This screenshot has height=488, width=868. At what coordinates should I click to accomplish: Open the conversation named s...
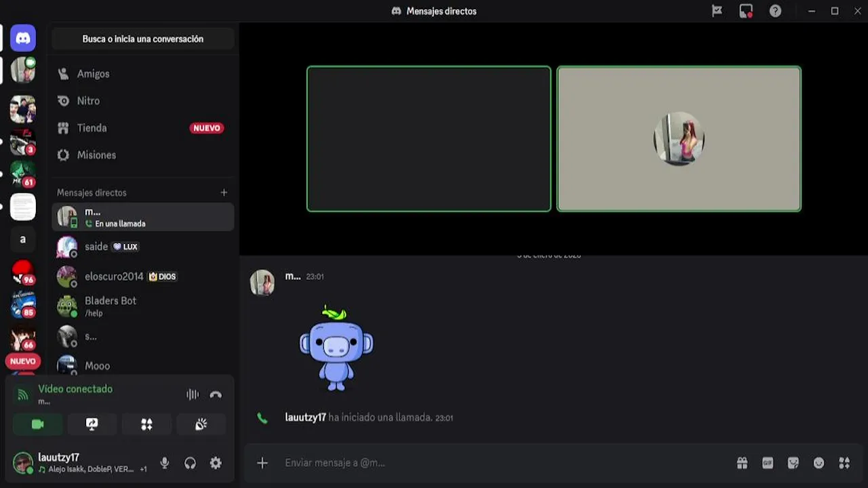(143, 336)
